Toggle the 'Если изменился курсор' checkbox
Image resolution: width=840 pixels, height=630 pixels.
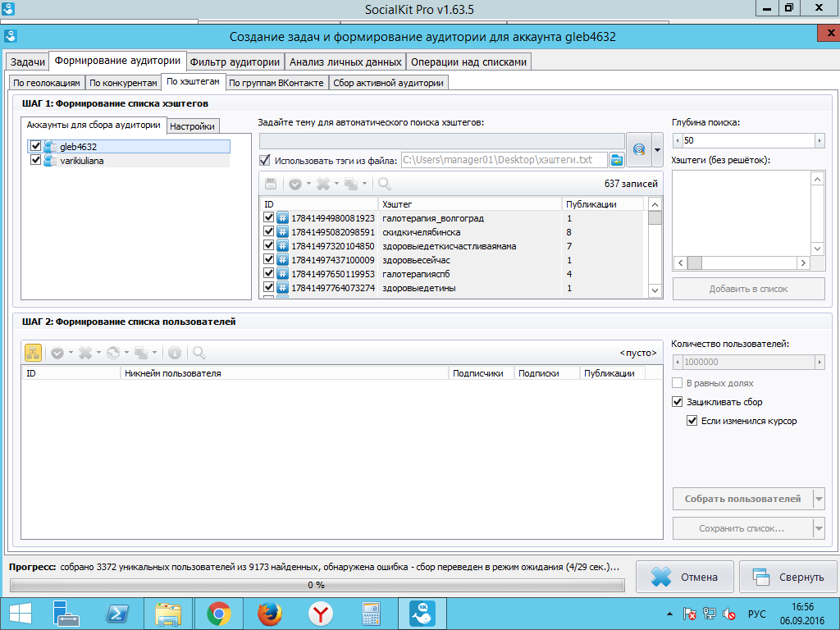[x=692, y=421]
